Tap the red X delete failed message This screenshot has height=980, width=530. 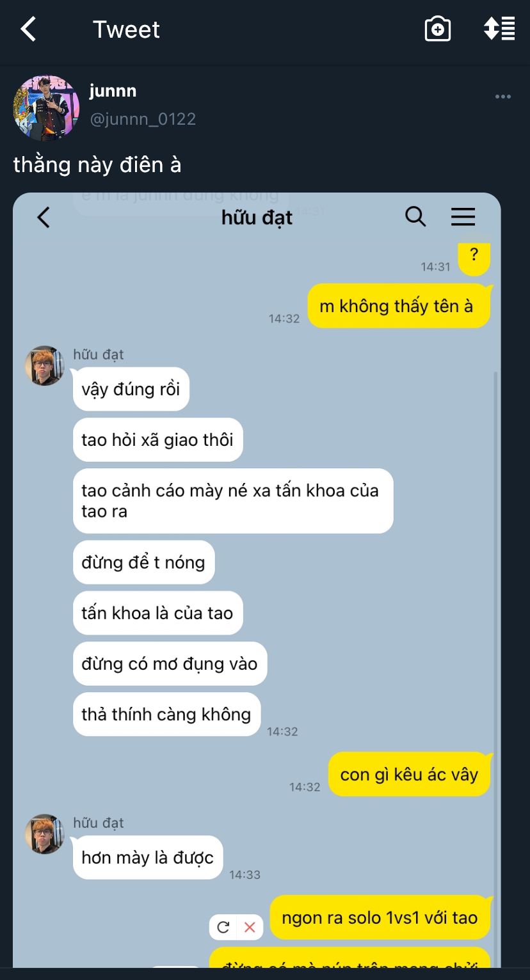[250, 927]
